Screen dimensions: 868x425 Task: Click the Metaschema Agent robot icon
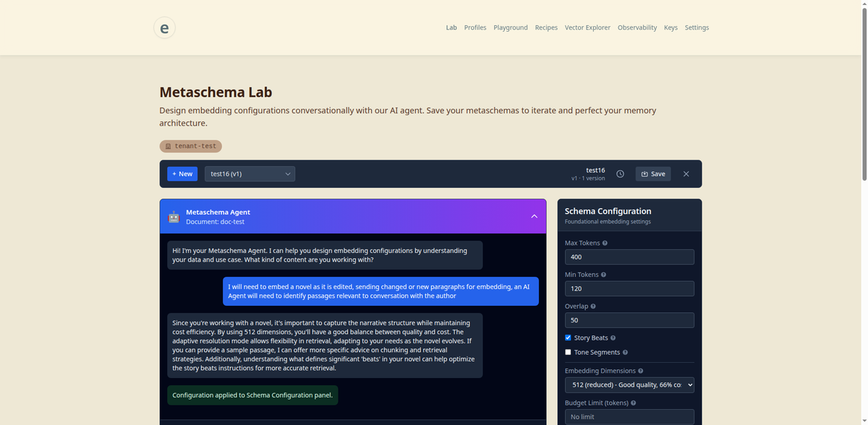173,216
